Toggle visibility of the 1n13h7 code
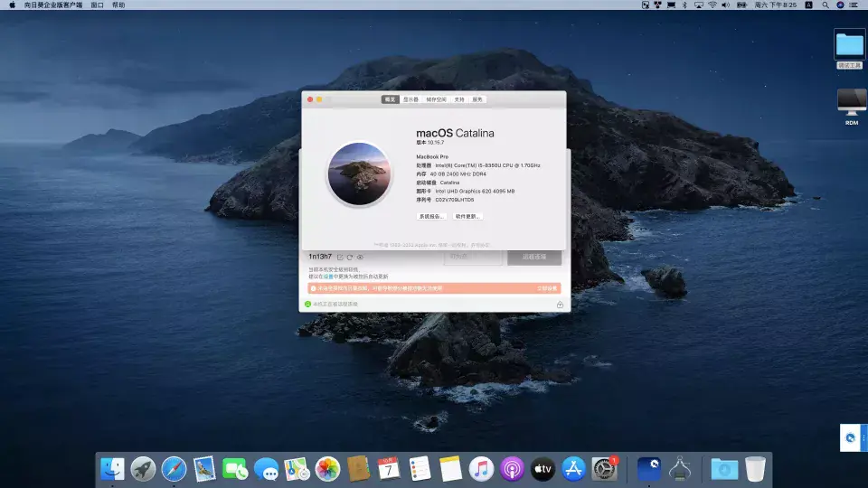Screen dimensions: 868x488 [360, 258]
